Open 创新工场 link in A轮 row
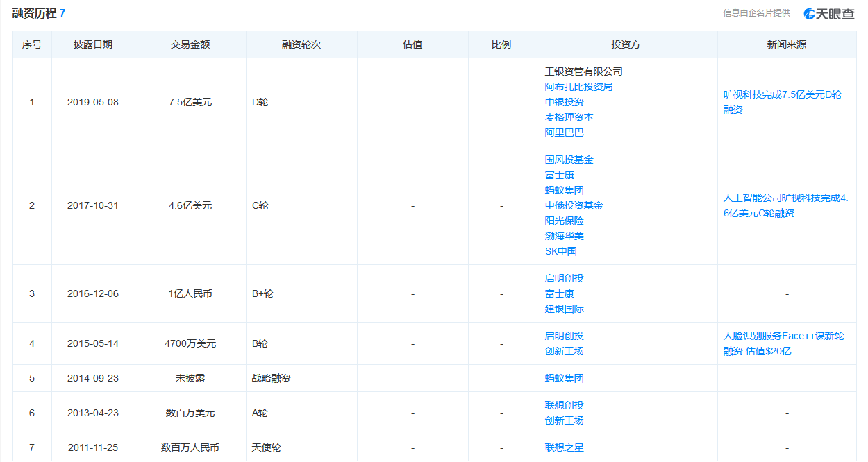Viewport: 868px width, 462px height. tap(564, 420)
